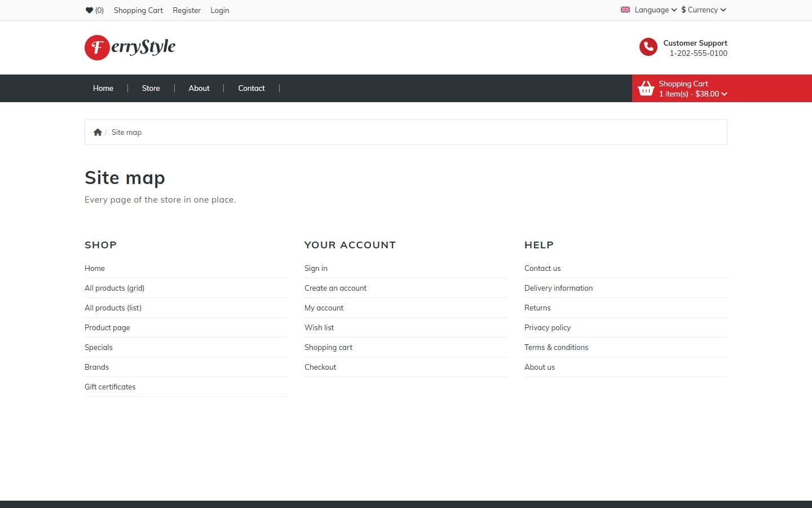812x508 pixels.
Task: Click the Sign in link
Action: click(x=316, y=268)
